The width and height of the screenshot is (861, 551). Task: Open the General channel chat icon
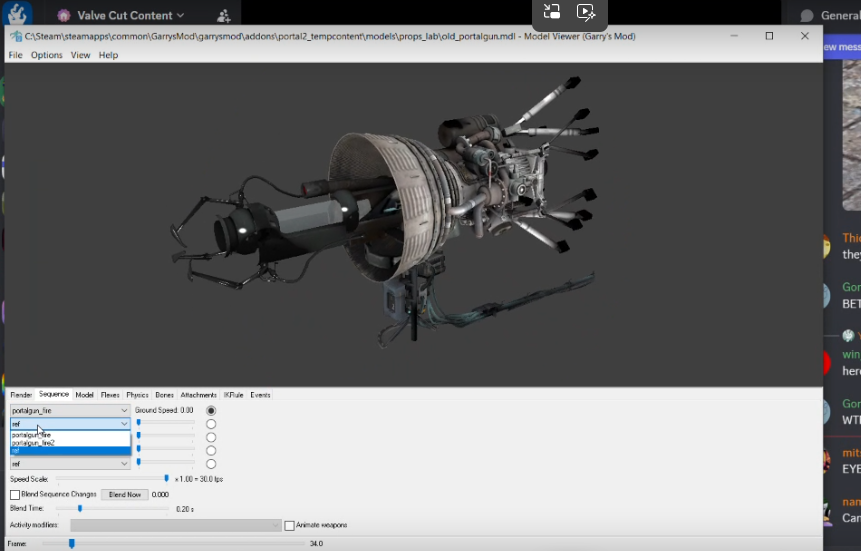pos(807,15)
